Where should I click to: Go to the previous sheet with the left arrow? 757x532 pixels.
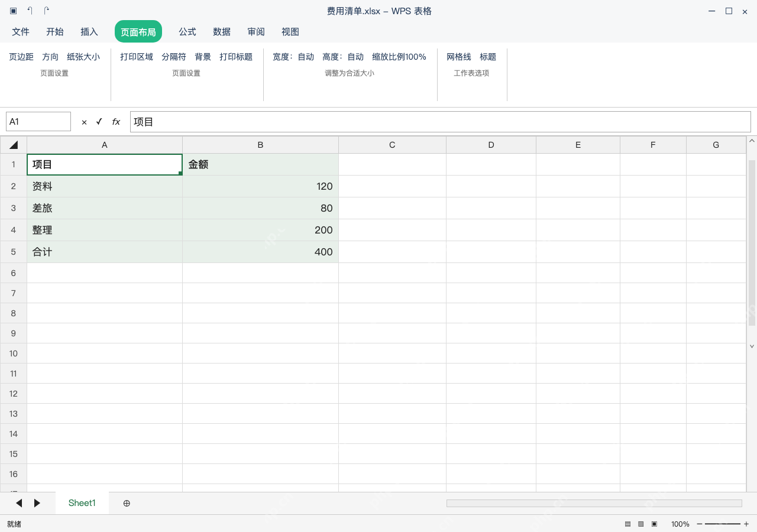tap(19, 503)
